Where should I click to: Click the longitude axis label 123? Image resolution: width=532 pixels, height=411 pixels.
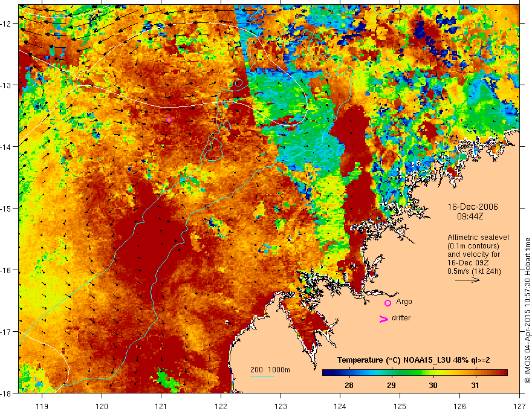pyautogui.click(x=281, y=406)
